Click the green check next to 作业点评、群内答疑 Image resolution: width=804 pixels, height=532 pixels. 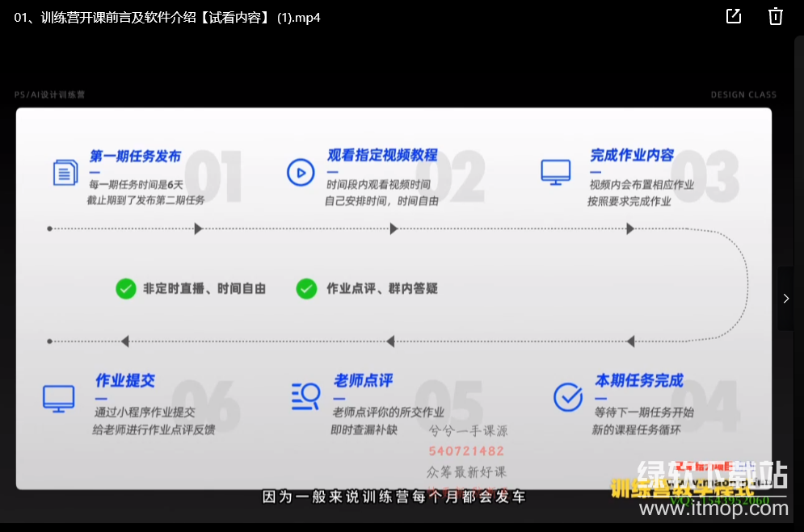(x=306, y=288)
